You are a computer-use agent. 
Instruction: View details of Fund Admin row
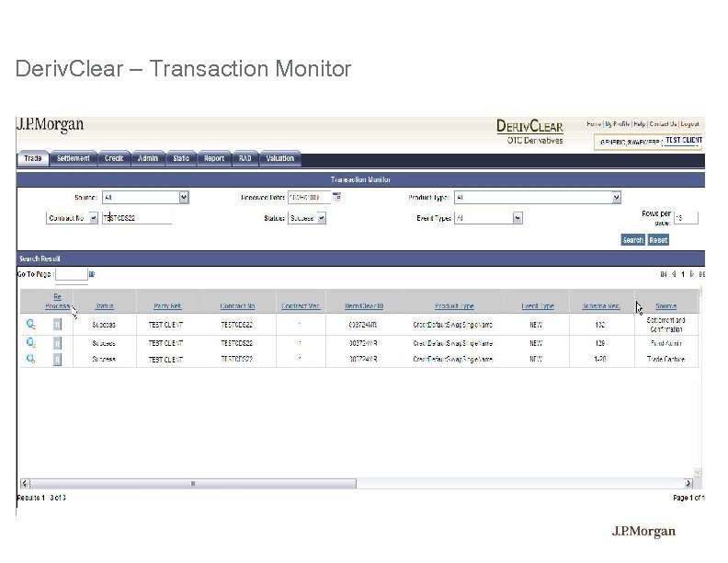click(x=30, y=343)
